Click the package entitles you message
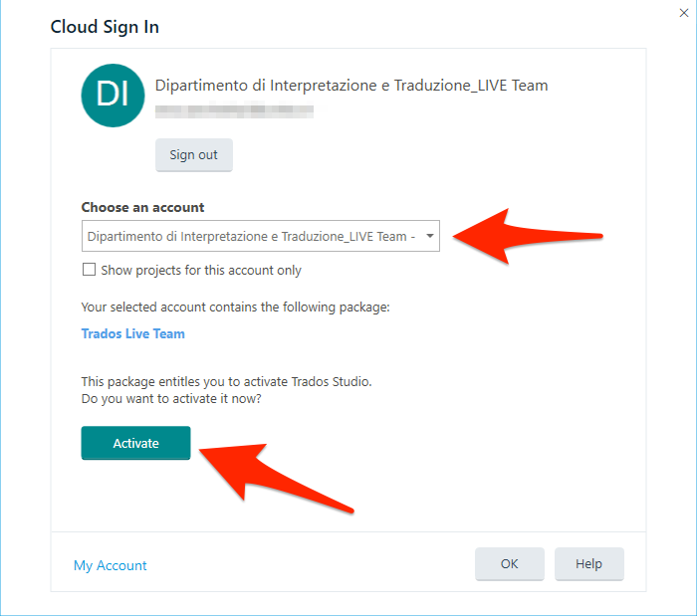 point(226,381)
